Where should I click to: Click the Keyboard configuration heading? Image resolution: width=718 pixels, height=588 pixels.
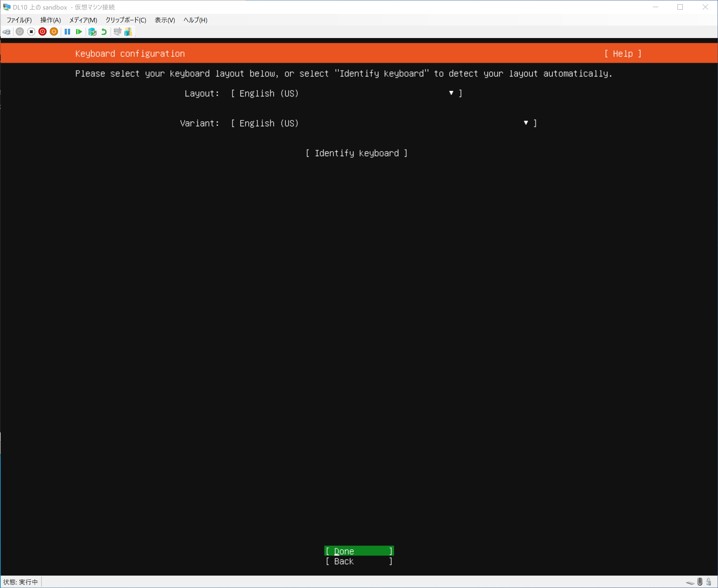click(130, 54)
